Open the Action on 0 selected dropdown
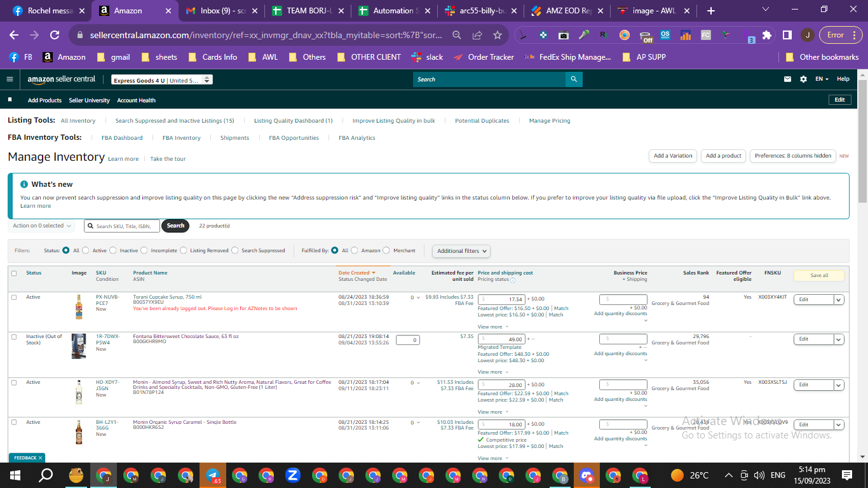The height and width of the screenshot is (488, 868). (x=42, y=226)
